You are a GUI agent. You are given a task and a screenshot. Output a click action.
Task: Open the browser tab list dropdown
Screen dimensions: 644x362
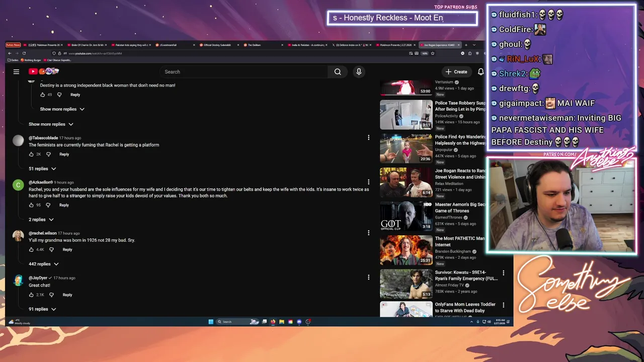474,45
